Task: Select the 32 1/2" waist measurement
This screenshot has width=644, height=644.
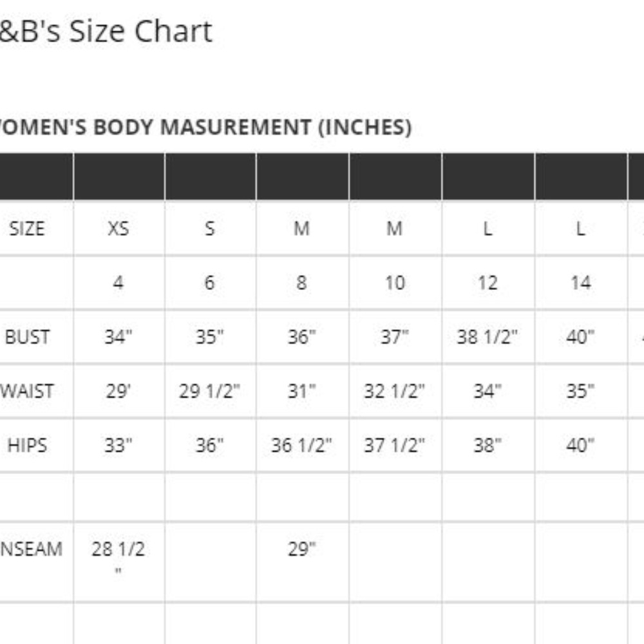Action: [x=394, y=391]
